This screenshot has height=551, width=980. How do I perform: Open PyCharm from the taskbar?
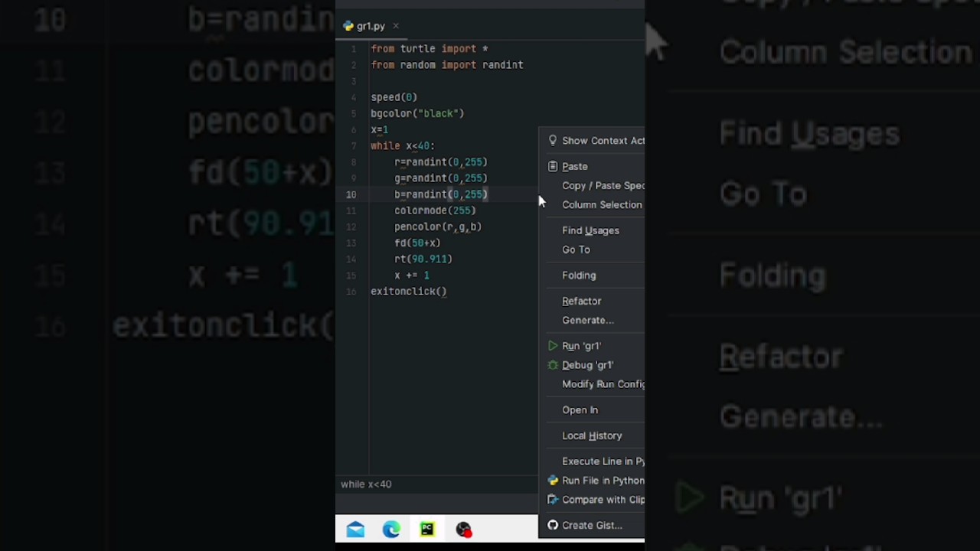[427, 530]
